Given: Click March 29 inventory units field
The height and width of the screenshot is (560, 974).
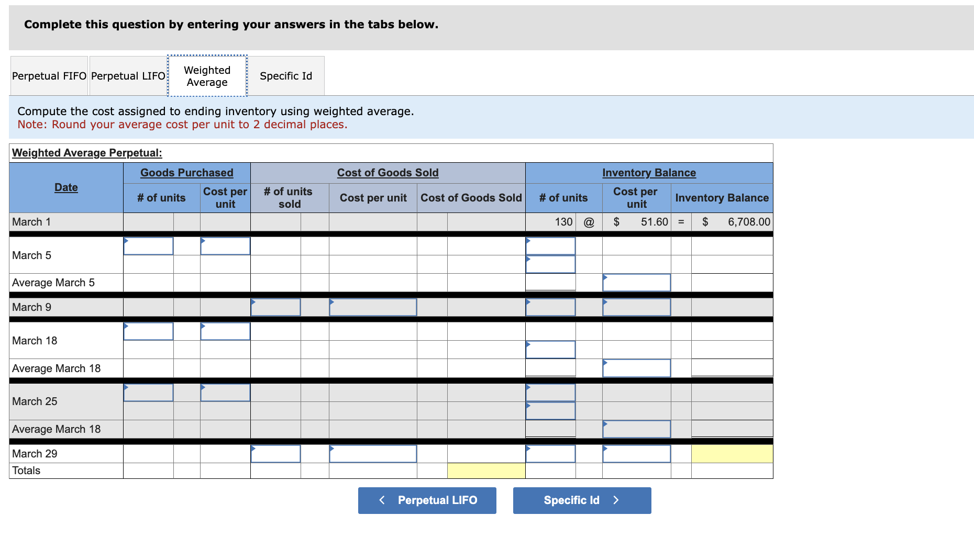Looking at the screenshot, I should [x=550, y=454].
